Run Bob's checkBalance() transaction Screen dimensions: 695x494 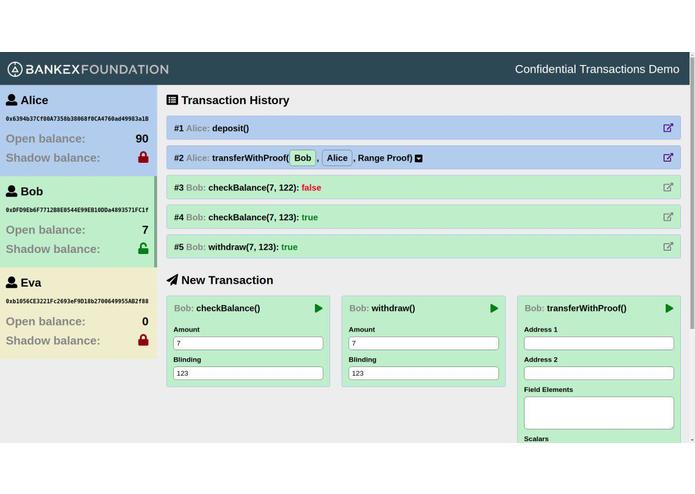[x=318, y=308]
